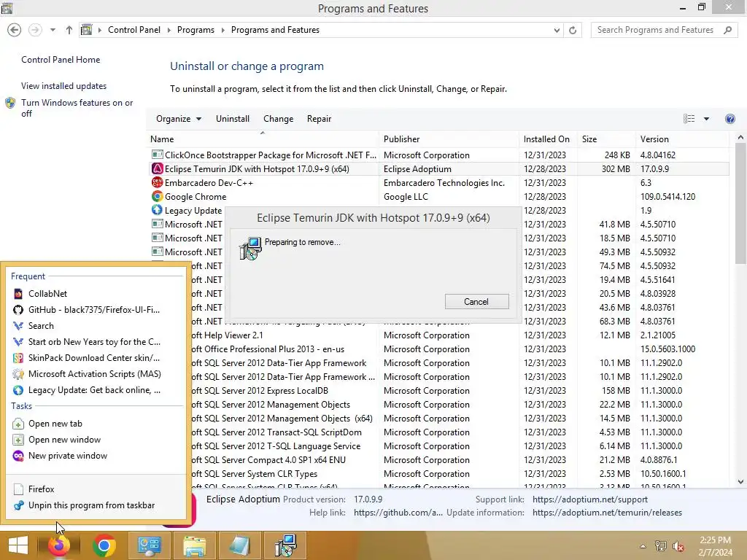This screenshot has height=560, width=747.
Task: Click the installer icon in removal dialog
Action: pos(251,248)
